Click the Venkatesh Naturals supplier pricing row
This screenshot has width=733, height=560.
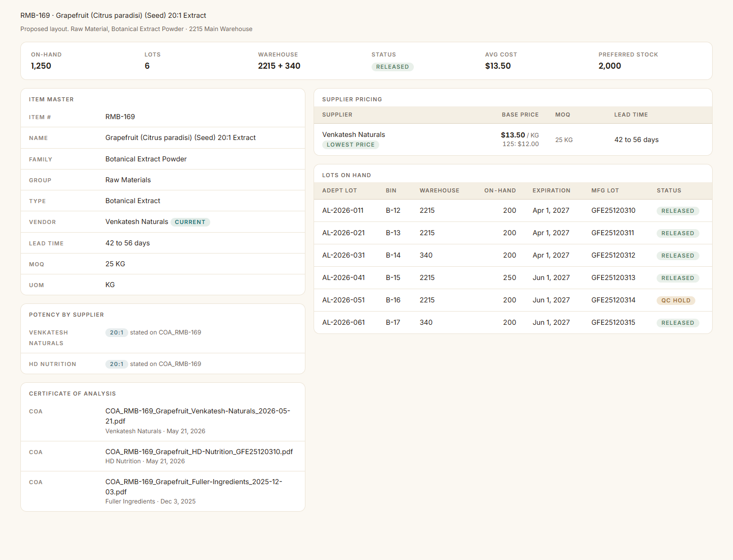click(513, 139)
